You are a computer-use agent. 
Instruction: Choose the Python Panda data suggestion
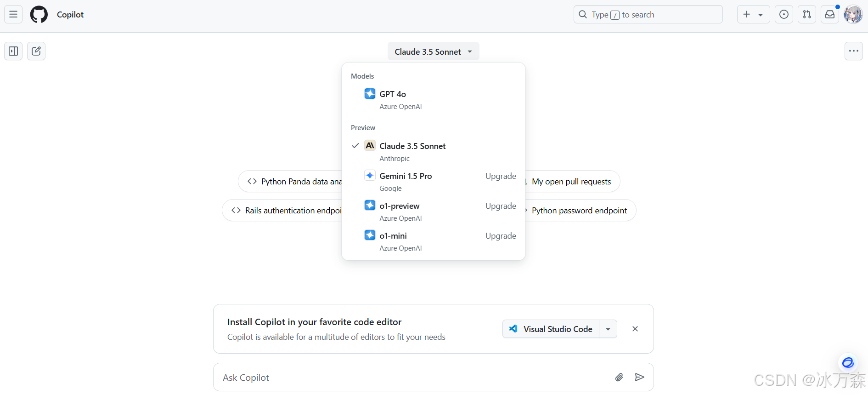290,182
